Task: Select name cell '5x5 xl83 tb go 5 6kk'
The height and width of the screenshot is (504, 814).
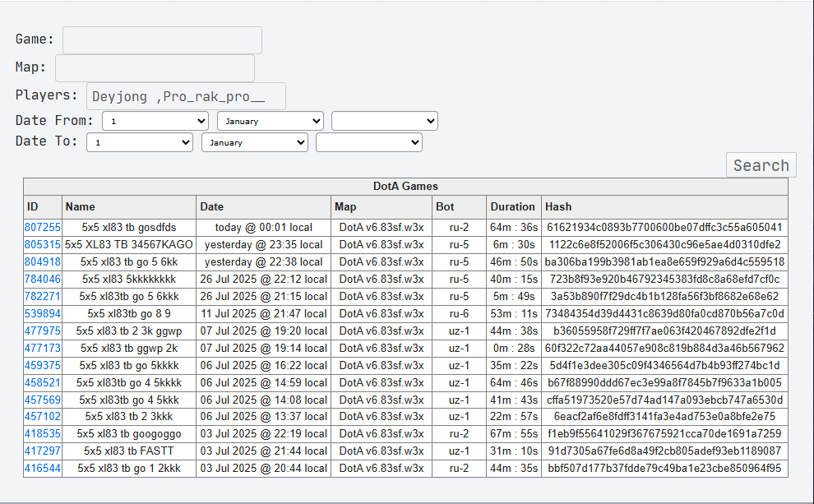Action: click(129, 261)
